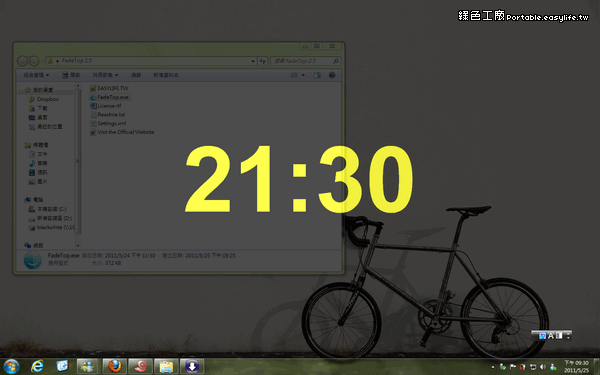Image resolution: width=600 pixels, height=375 pixels.
Task: Open the Downloads (下載) favorite
Action: tap(38, 108)
